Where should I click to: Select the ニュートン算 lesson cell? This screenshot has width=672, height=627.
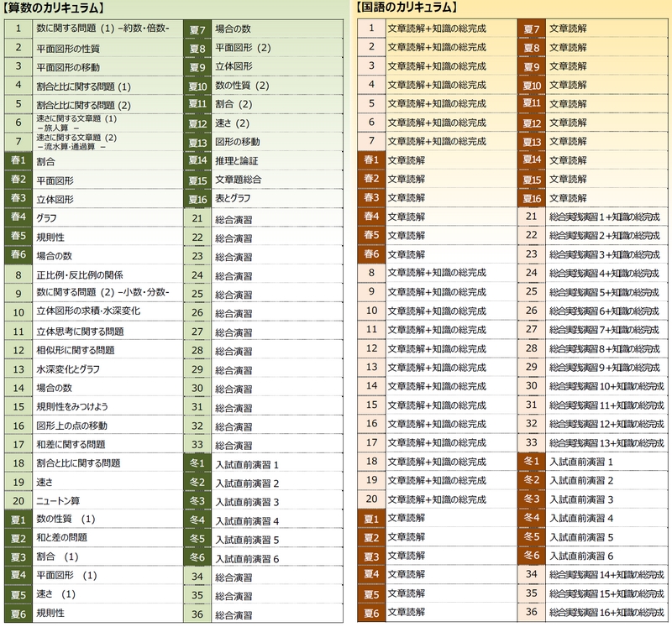click(x=60, y=501)
